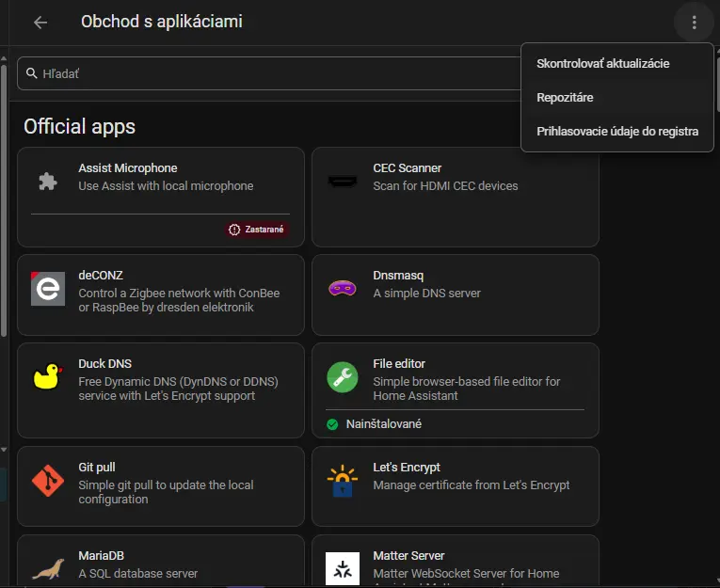Click 'A simple DNS server' description
This screenshot has width=720, height=588.
tap(427, 294)
